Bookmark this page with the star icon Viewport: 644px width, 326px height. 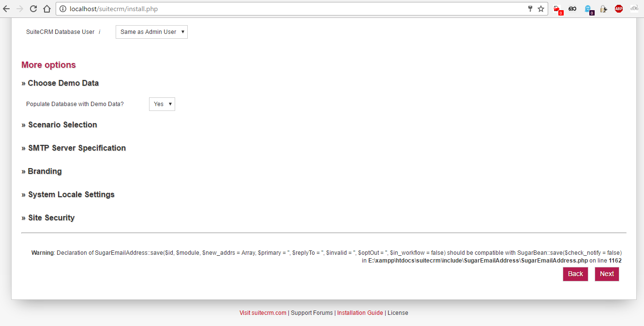(x=541, y=9)
